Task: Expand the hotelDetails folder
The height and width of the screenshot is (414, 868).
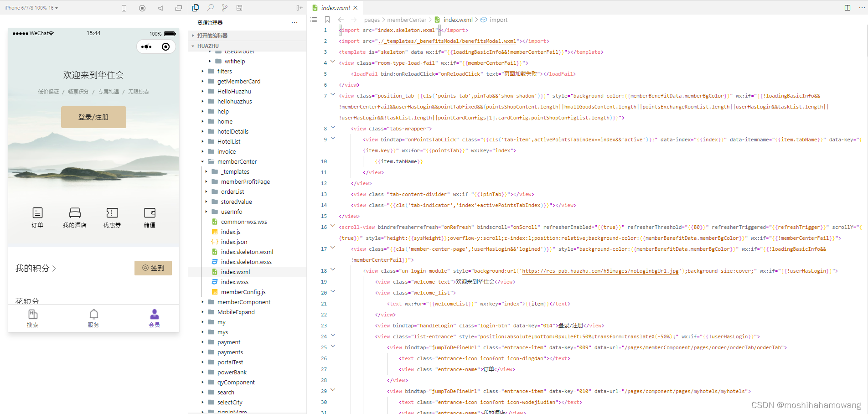Action: 247,131
